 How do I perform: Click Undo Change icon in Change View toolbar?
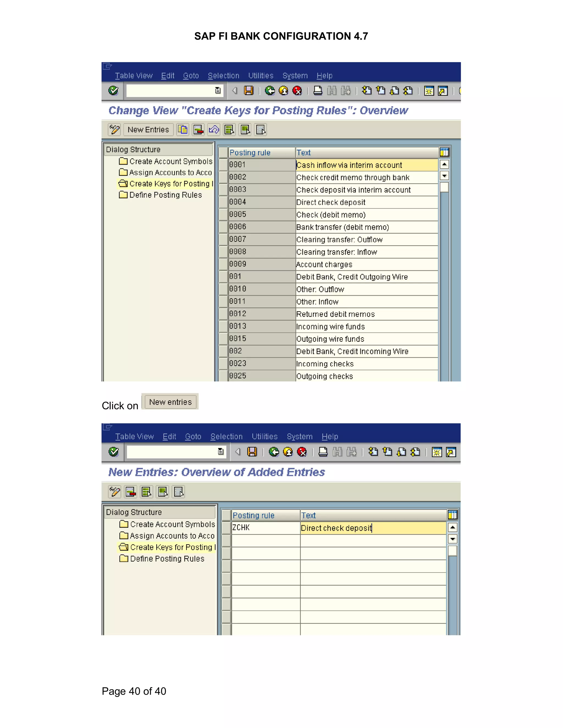214,130
